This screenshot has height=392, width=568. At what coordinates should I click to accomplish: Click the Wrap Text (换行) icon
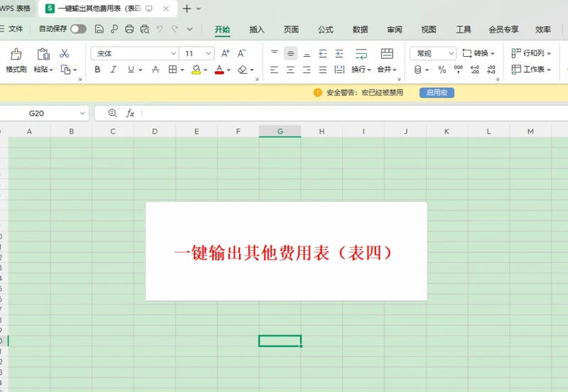click(x=361, y=54)
